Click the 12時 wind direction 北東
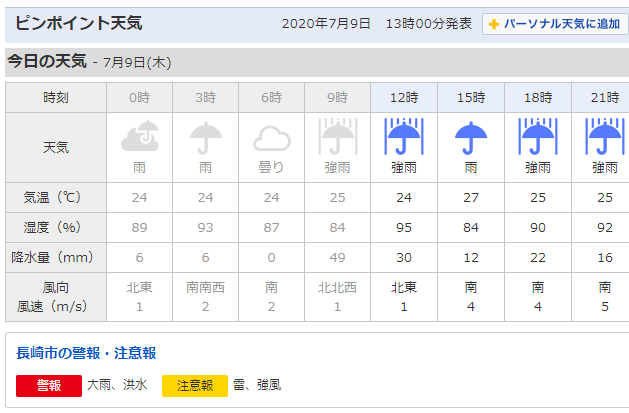629x413 pixels. pos(404,287)
